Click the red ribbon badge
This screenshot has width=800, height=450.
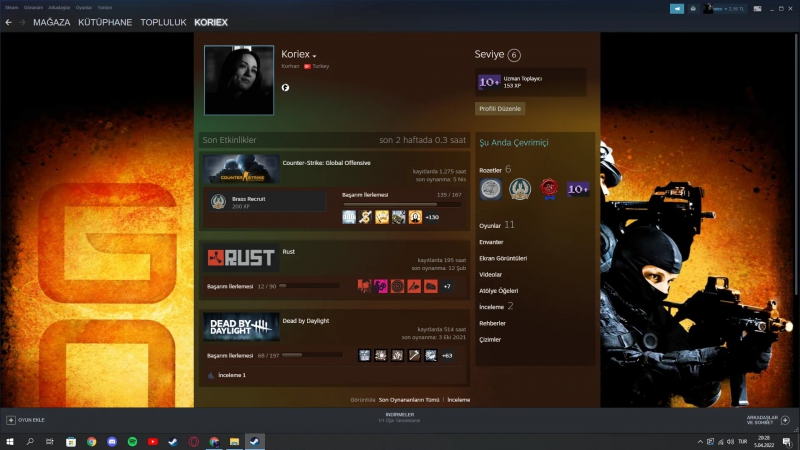pyautogui.click(x=549, y=189)
